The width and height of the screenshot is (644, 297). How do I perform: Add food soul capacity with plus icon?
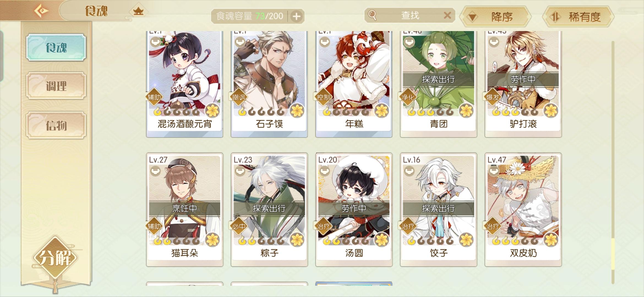(x=296, y=16)
